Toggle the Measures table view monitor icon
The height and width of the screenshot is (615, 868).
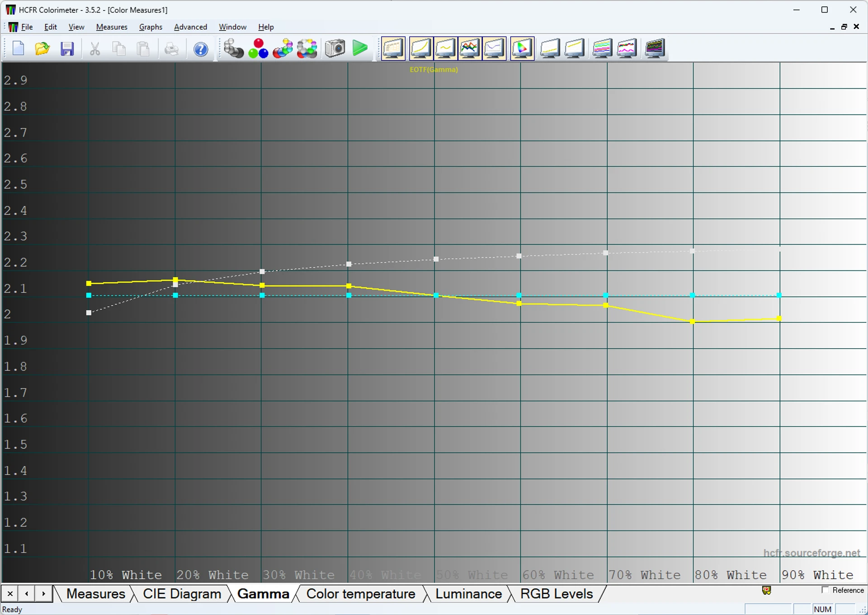pos(393,48)
